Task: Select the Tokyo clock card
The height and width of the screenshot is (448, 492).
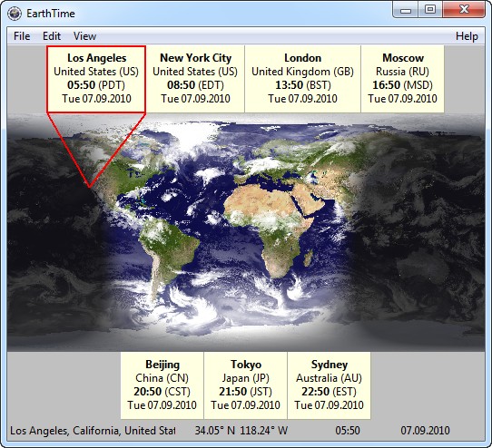Action: [x=245, y=385]
